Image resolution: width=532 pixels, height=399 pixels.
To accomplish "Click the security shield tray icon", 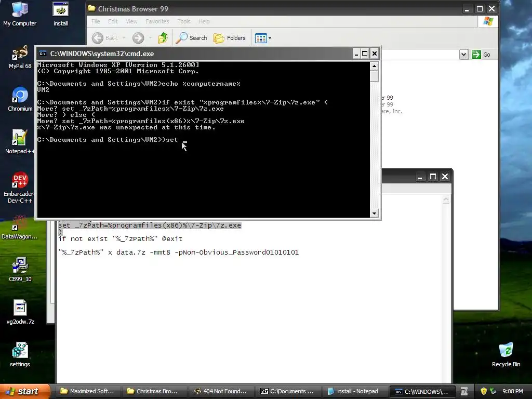I will point(484,391).
